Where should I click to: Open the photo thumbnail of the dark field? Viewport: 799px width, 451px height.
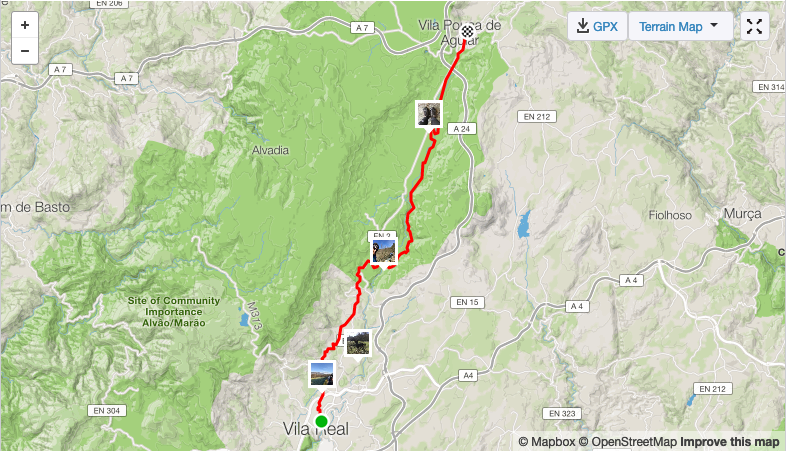click(358, 343)
